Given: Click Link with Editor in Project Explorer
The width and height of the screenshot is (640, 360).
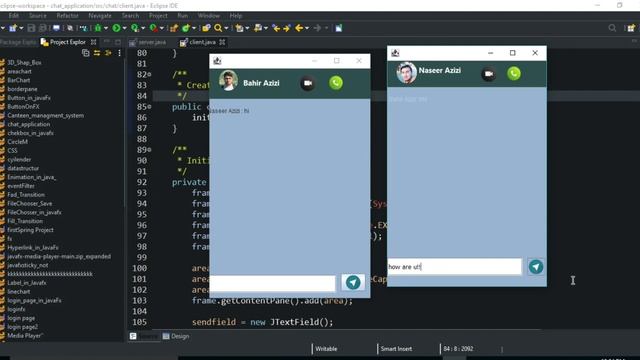Looking at the screenshot, I should [x=97, y=53].
